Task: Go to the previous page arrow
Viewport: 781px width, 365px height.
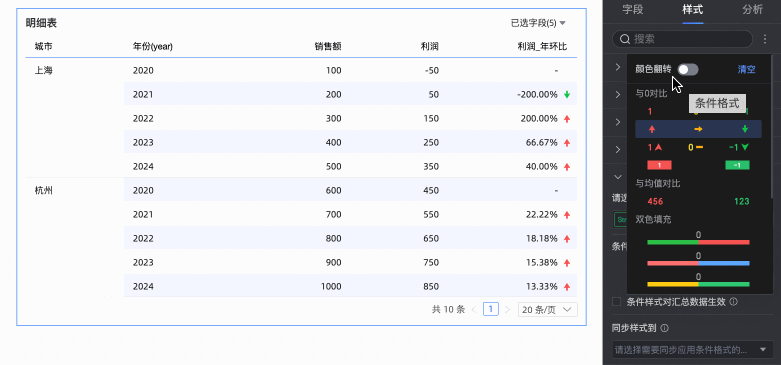Action: (474, 310)
